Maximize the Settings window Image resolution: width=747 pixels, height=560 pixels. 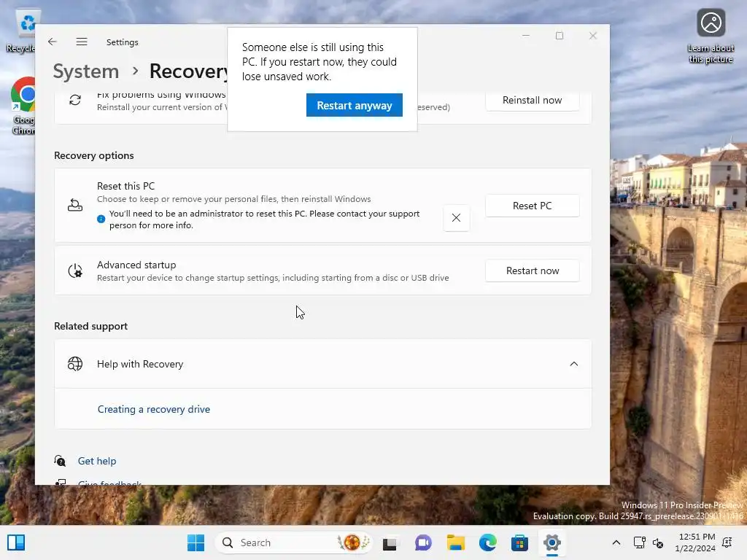pyautogui.click(x=560, y=36)
